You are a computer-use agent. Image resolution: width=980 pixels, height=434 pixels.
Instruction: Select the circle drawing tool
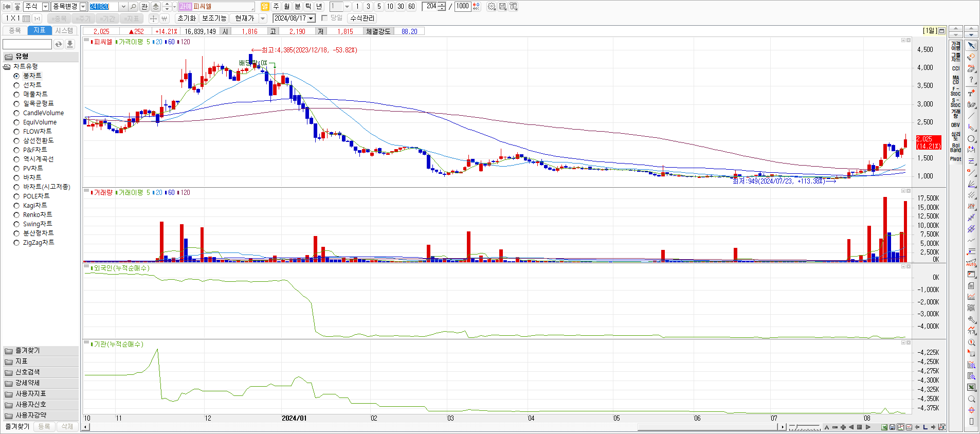(971, 139)
